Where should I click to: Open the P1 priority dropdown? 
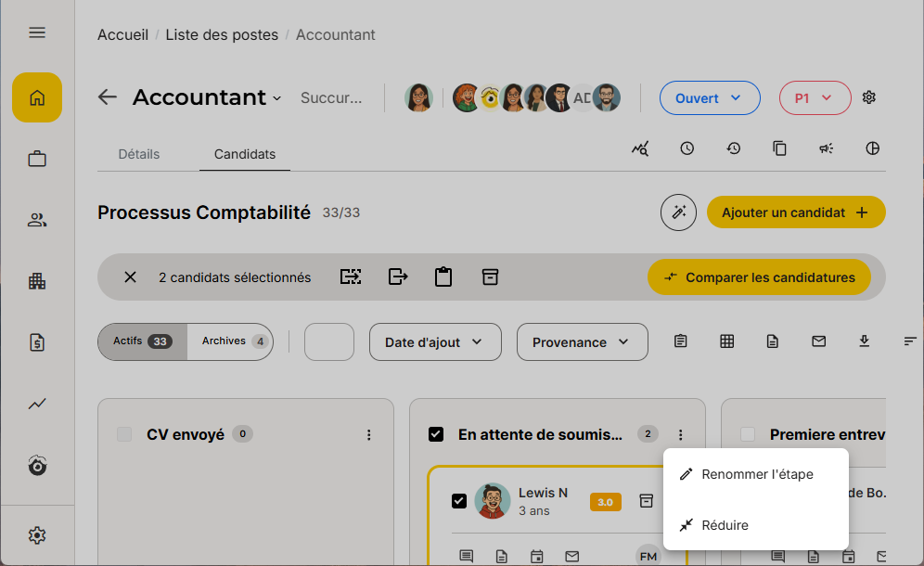pos(815,97)
